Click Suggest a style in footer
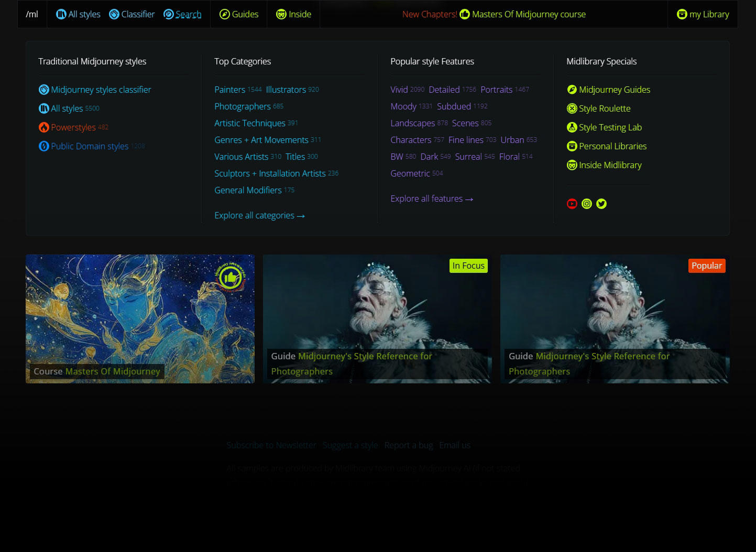Image resolution: width=756 pixels, height=552 pixels. [x=350, y=445]
